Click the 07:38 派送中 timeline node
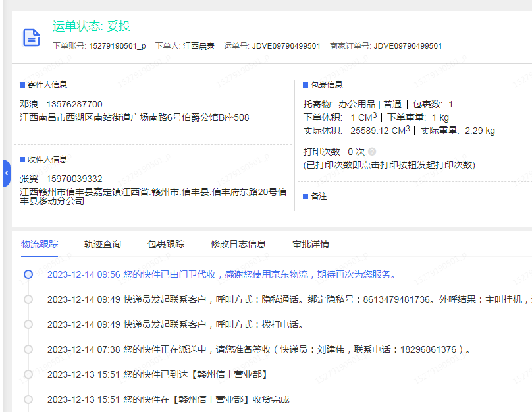The image size is (532, 412). [x=28, y=349]
